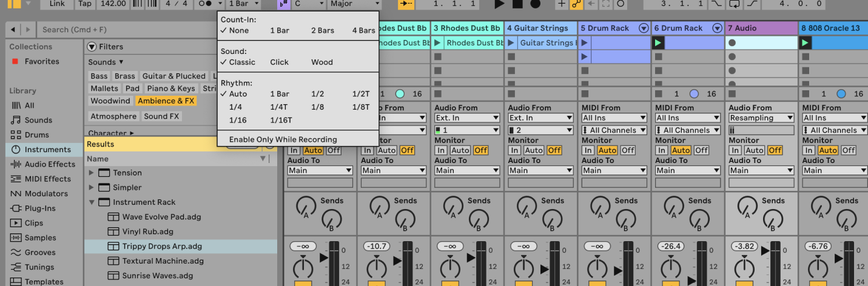Open the root note C dropdown
The height and width of the screenshot is (286, 868).
point(309,4)
